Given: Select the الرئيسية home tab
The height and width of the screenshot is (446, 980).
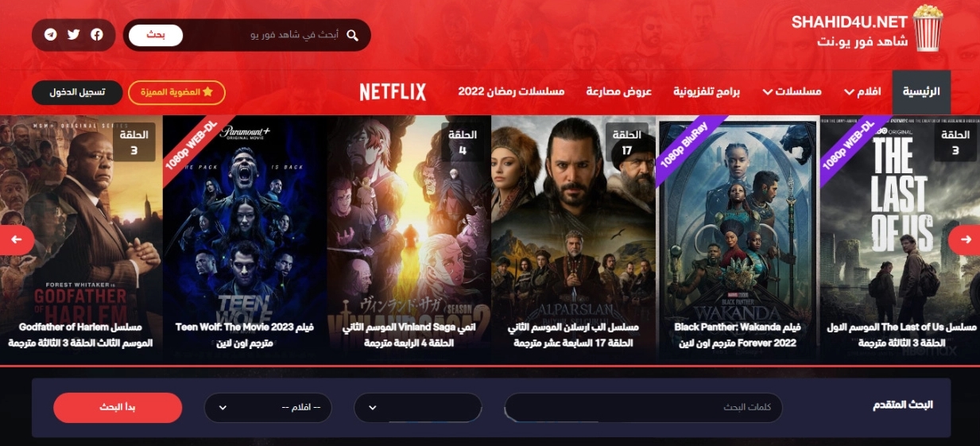Looking at the screenshot, I should (x=921, y=92).
